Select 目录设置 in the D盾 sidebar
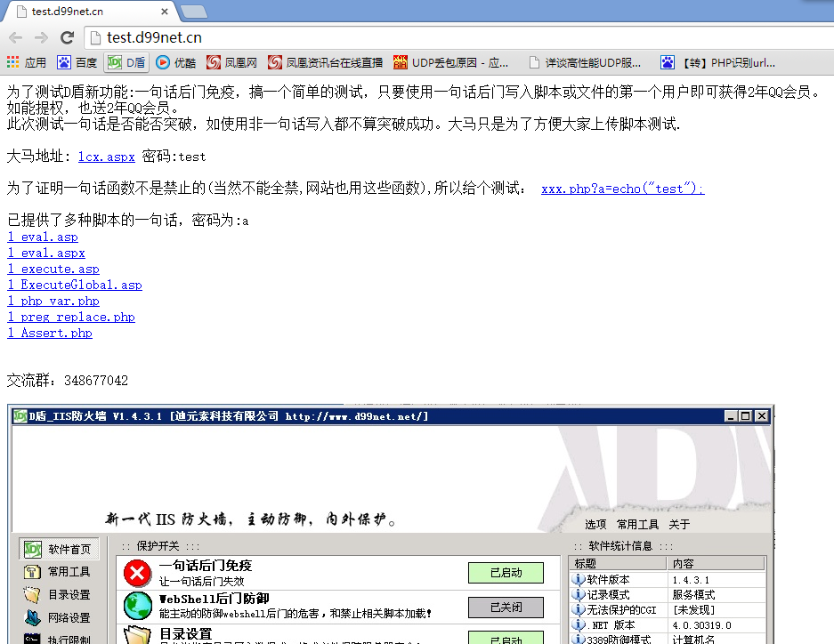 [59, 594]
